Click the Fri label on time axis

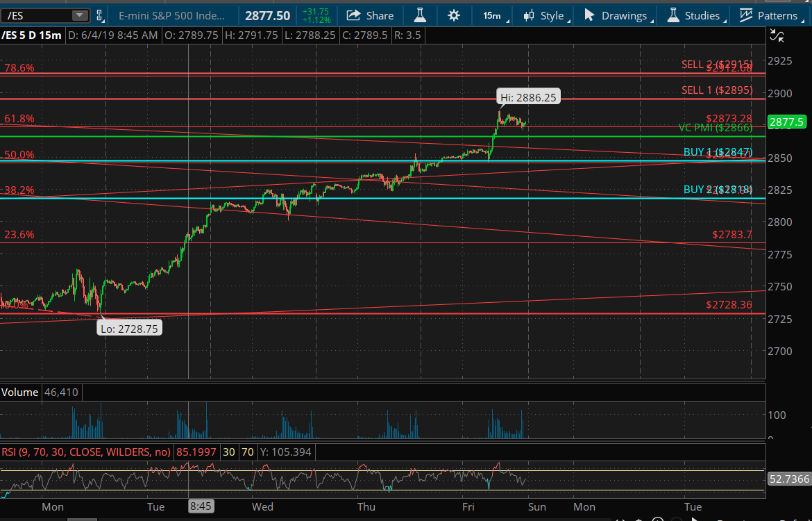[468, 506]
